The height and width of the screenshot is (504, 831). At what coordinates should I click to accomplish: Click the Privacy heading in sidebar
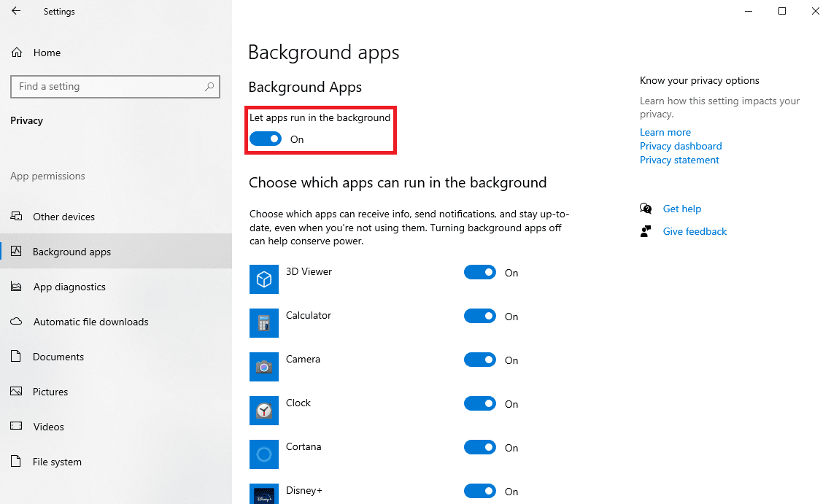tap(26, 120)
